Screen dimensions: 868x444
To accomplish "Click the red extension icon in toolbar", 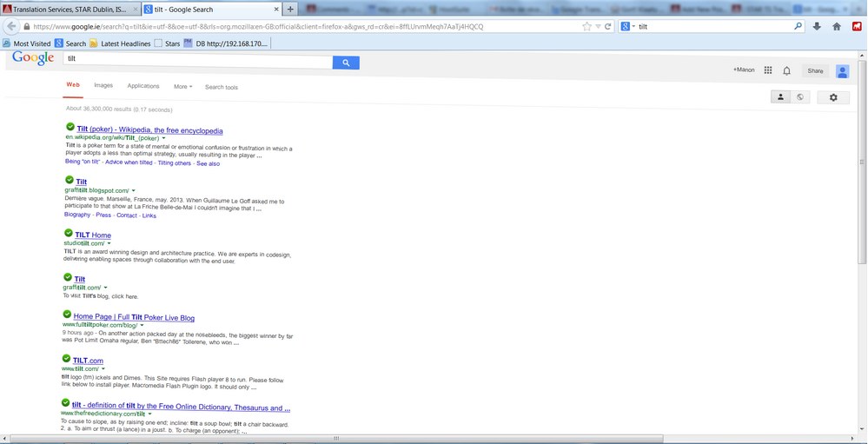I will click(857, 27).
